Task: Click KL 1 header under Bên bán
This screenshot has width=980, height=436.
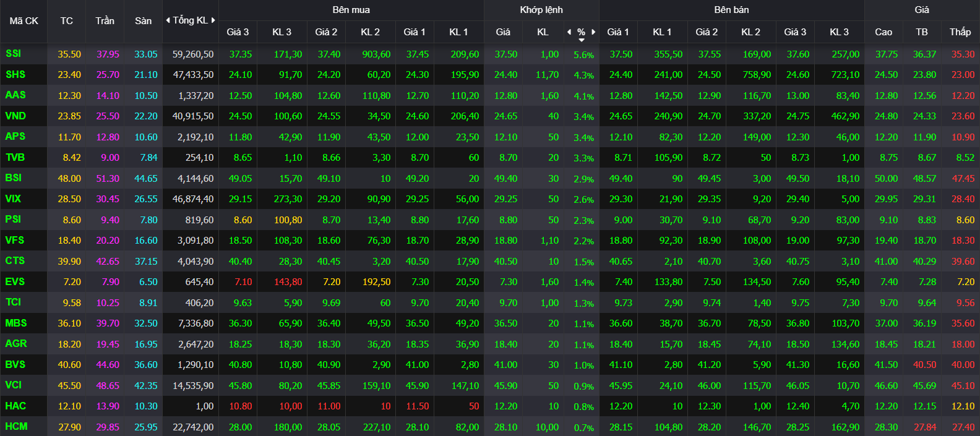Action: (x=662, y=32)
